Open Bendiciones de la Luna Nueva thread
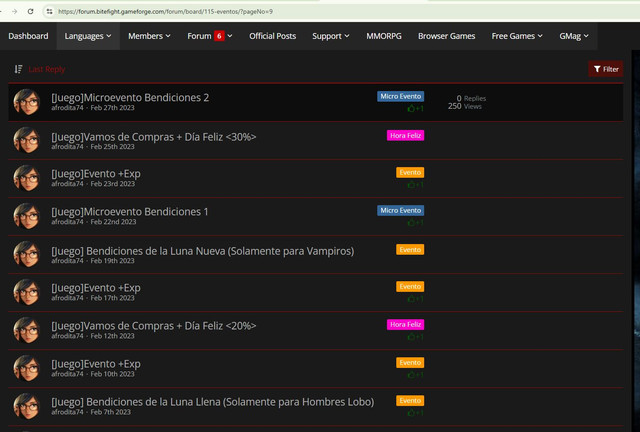 pyautogui.click(x=202, y=251)
